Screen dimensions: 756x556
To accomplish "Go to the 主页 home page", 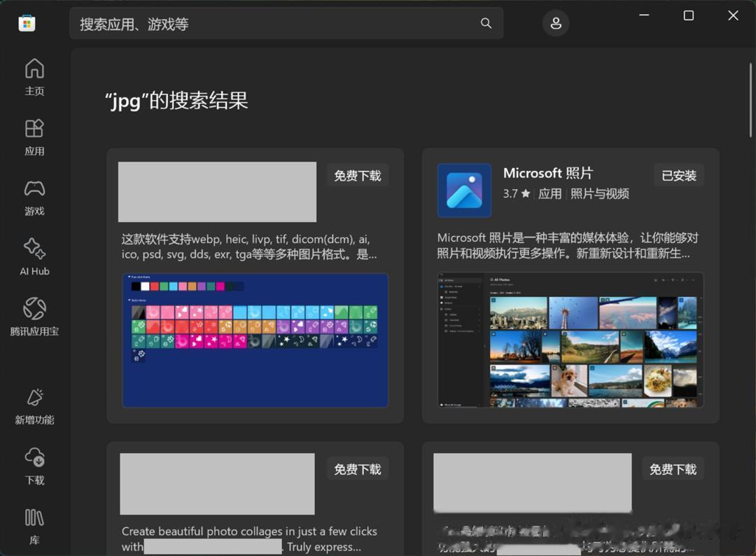I will [x=34, y=77].
